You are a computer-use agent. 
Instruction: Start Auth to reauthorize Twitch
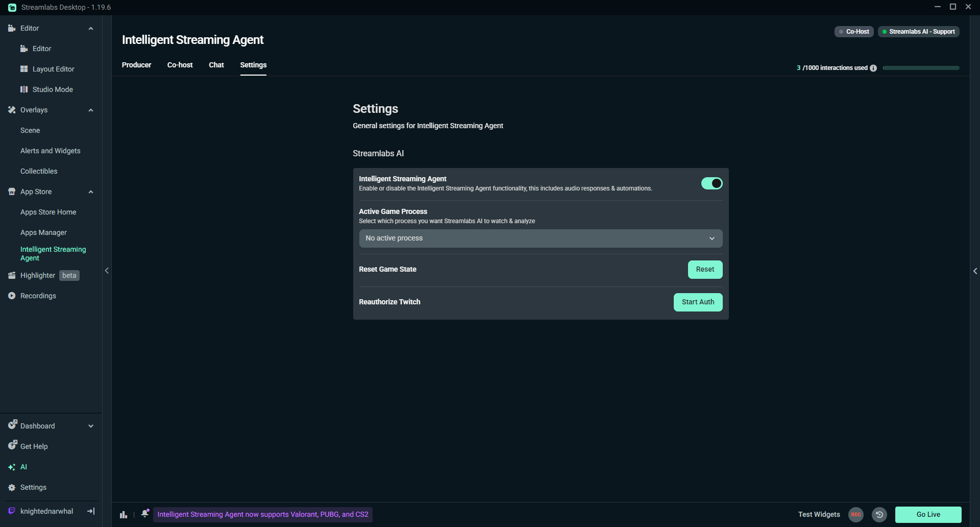click(697, 302)
